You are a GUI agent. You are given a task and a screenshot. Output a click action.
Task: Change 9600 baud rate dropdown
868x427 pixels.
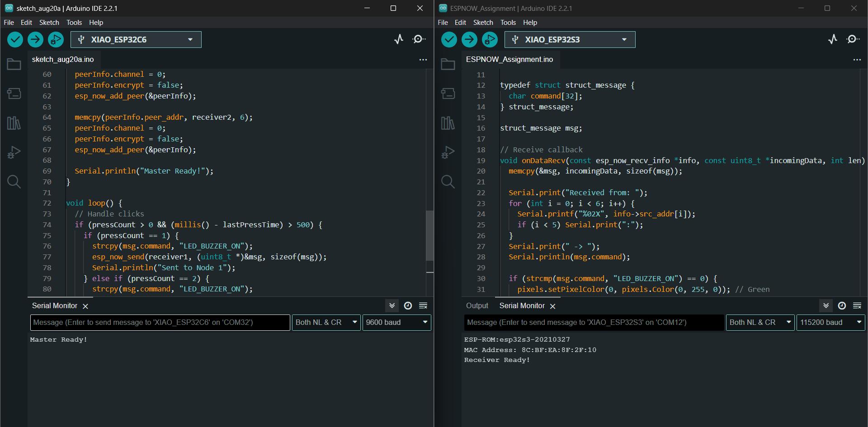(x=397, y=323)
